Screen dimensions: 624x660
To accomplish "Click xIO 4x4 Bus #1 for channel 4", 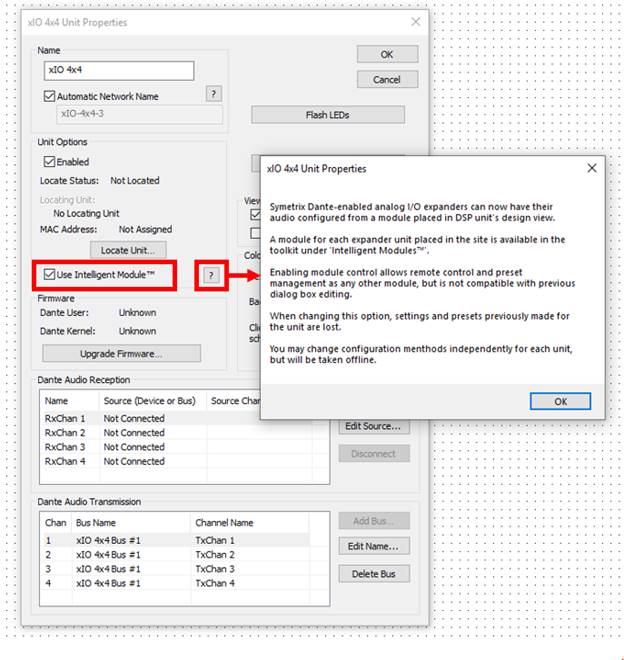I will 108,583.
